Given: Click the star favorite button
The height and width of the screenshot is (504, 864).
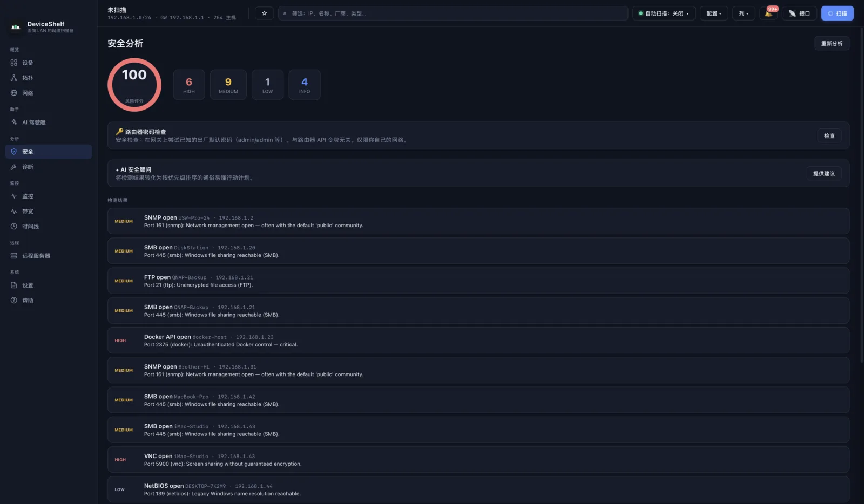Looking at the screenshot, I should click(x=264, y=13).
